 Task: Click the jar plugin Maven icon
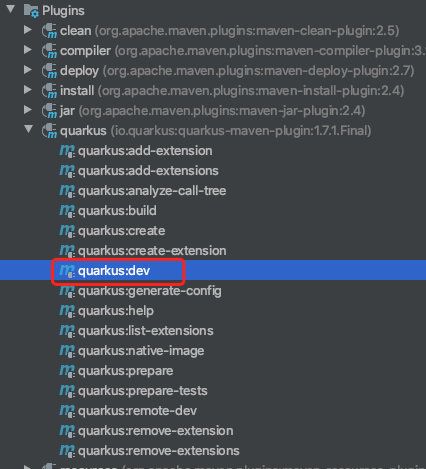(49, 111)
